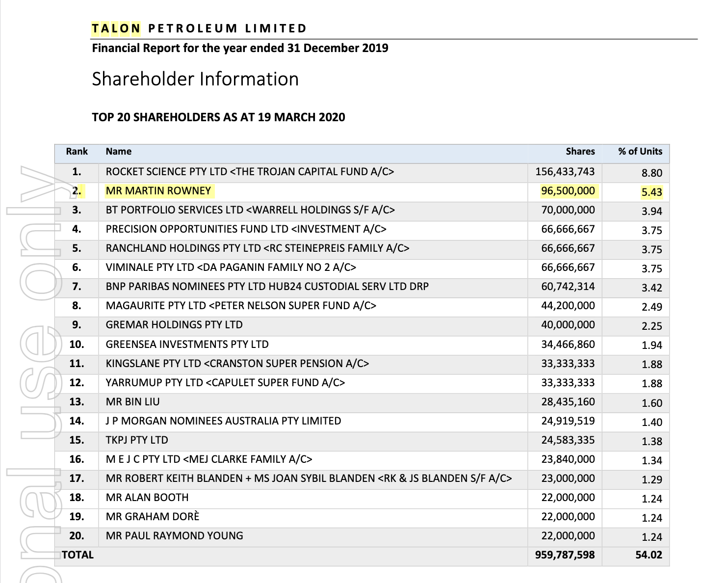Click 'MR ALAN BOOTH' shareholder name
The width and height of the screenshot is (728, 583).
point(147,498)
